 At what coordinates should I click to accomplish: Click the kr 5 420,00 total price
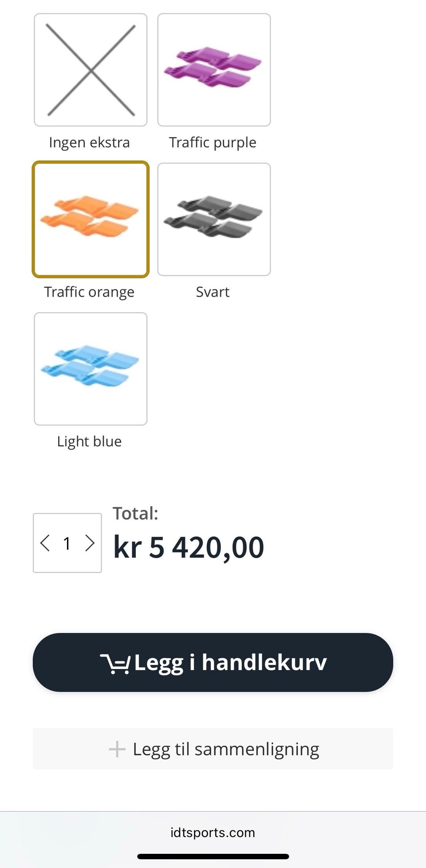(189, 547)
